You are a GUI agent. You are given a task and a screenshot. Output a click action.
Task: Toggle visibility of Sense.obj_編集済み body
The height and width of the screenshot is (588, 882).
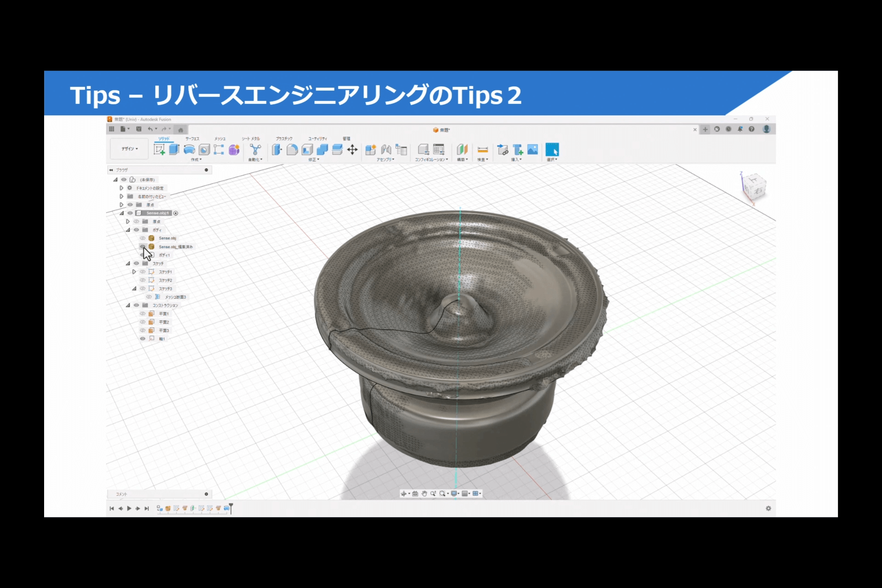(x=142, y=247)
